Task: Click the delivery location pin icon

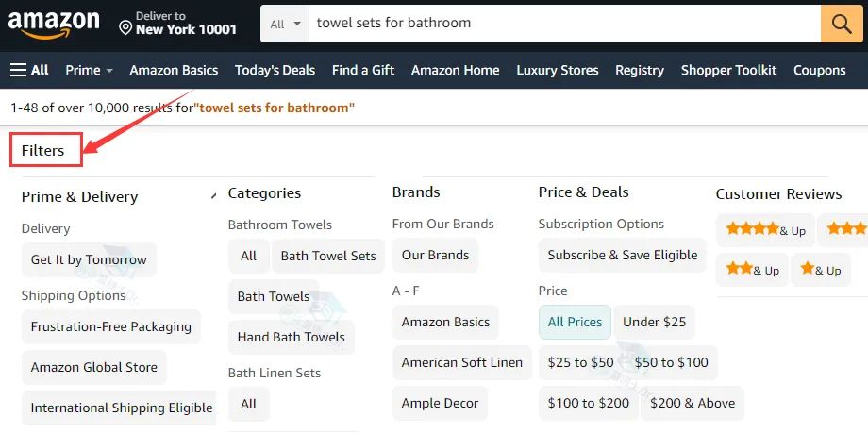Action: point(125,28)
